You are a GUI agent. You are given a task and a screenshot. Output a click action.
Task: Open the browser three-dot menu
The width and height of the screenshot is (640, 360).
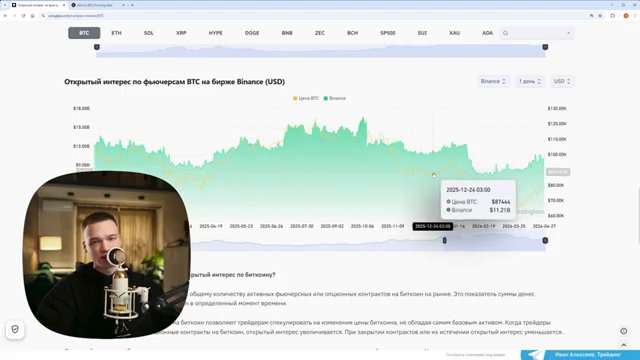coord(635,16)
